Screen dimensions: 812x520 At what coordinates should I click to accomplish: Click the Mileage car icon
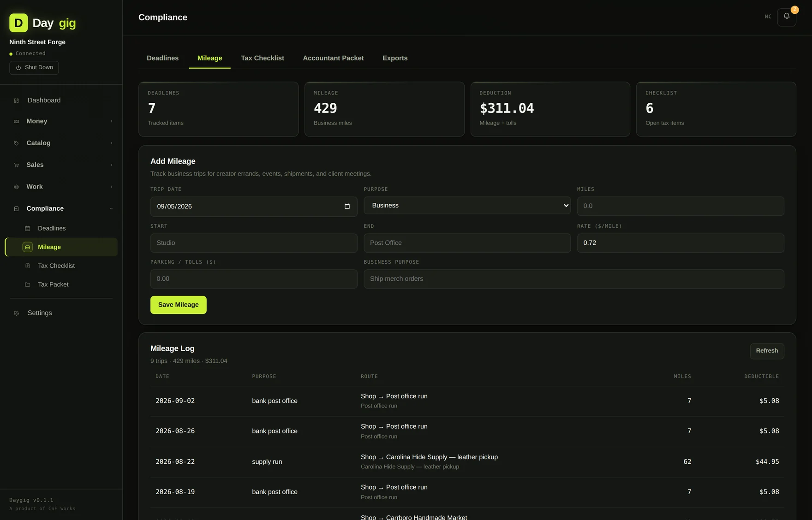point(28,247)
